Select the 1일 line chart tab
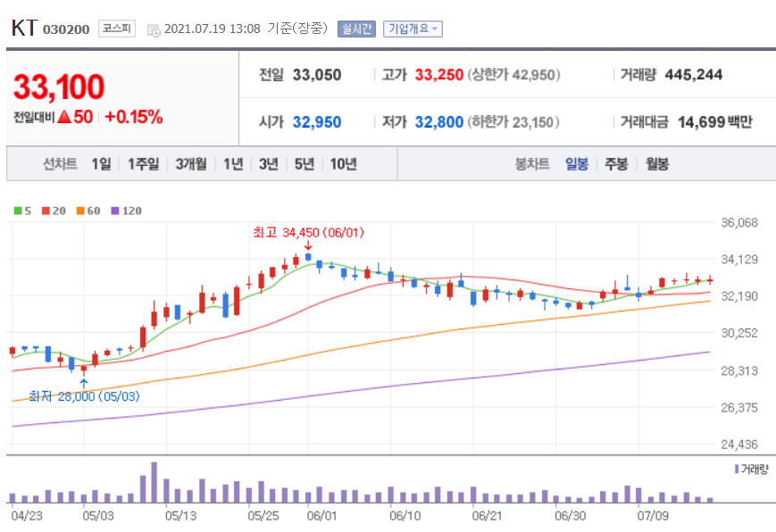 pyautogui.click(x=102, y=164)
